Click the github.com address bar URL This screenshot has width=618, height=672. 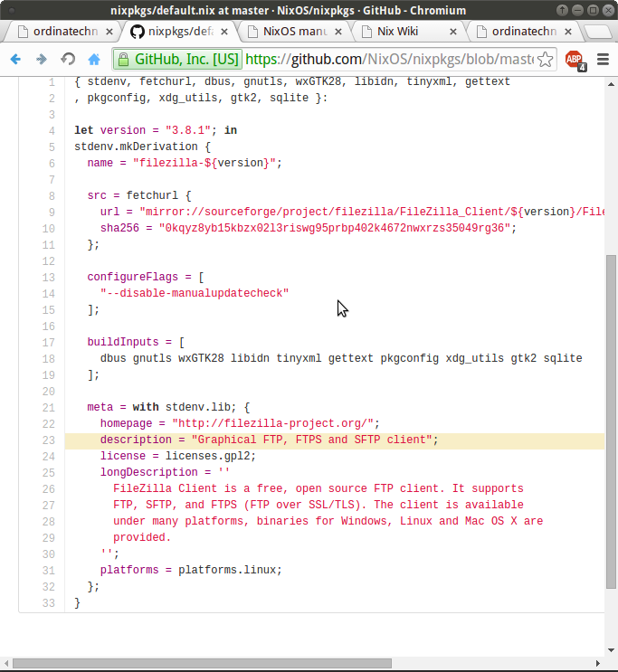coord(389,59)
